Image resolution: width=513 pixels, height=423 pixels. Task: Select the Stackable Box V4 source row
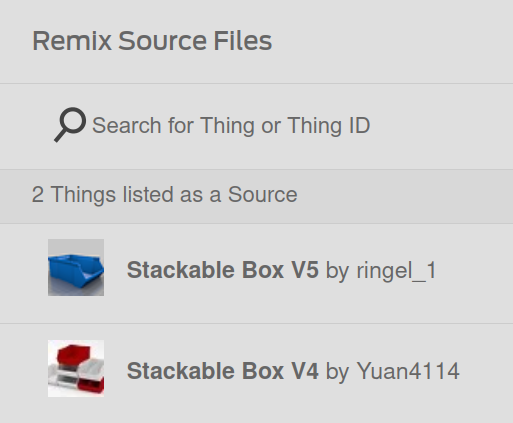point(256,373)
